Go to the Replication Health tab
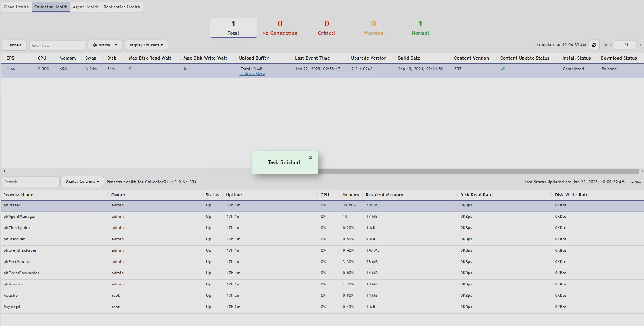 (x=122, y=7)
